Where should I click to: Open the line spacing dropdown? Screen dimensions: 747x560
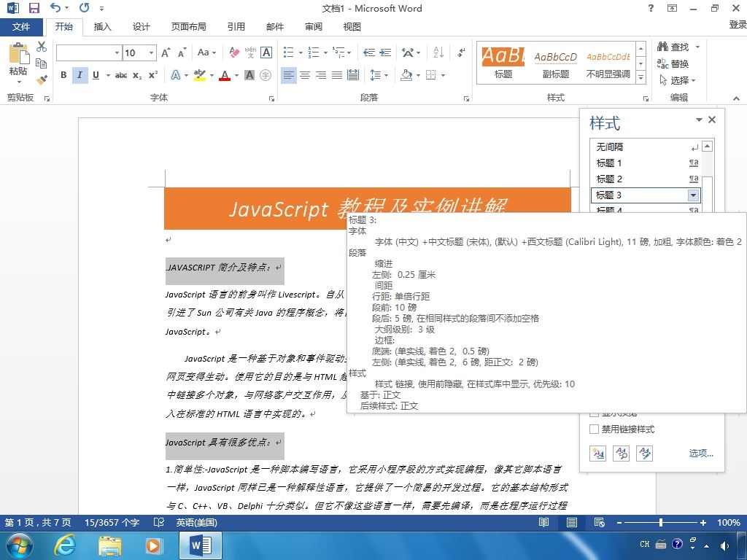click(379, 75)
